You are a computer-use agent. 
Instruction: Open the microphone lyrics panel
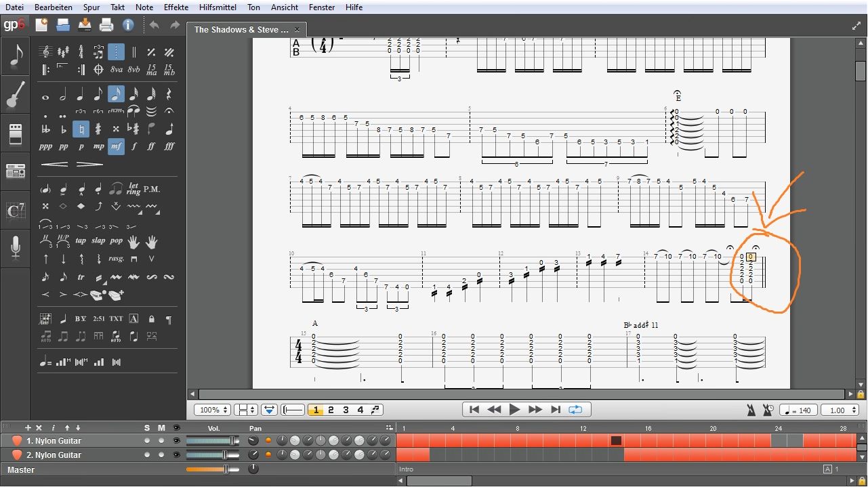[15, 249]
